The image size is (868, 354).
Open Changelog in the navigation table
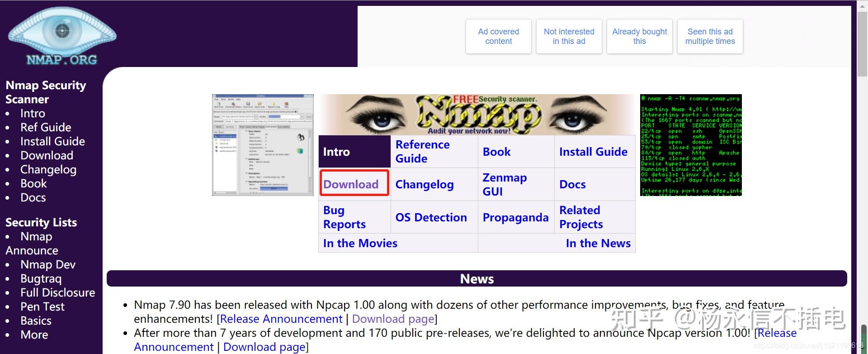pos(424,184)
